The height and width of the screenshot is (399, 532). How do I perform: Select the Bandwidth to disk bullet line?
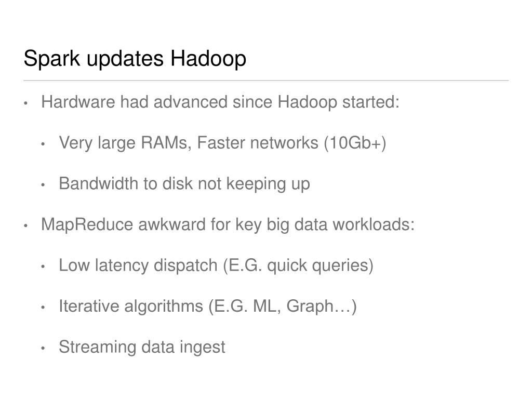coord(184,183)
